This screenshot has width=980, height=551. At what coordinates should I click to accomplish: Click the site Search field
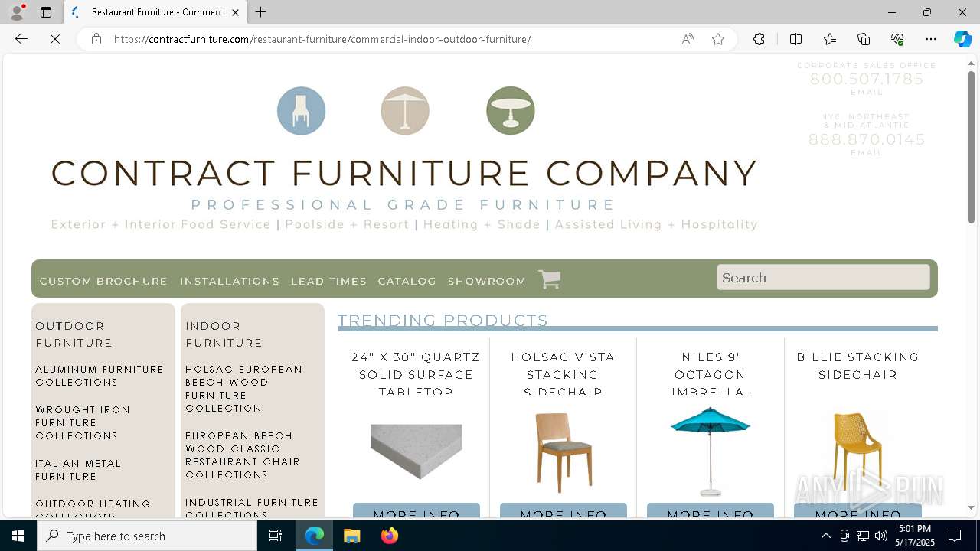(823, 277)
